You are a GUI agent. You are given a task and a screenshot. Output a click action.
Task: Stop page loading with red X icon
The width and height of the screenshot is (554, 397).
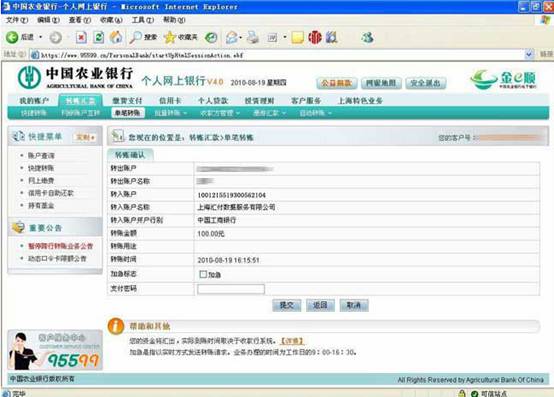[81, 37]
